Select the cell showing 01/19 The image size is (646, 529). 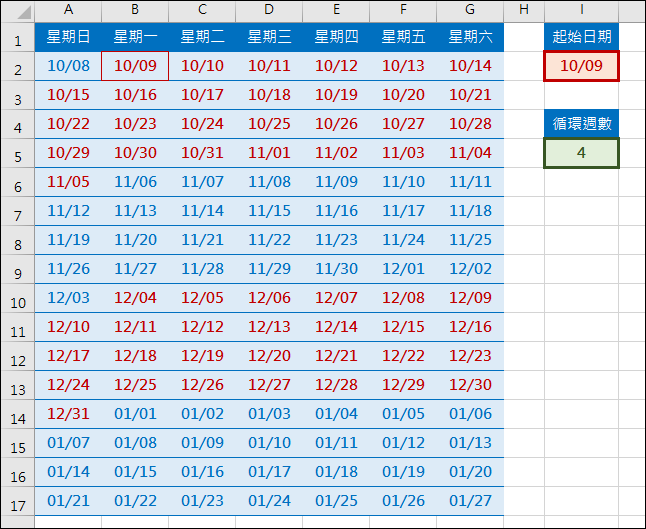(403, 472)
